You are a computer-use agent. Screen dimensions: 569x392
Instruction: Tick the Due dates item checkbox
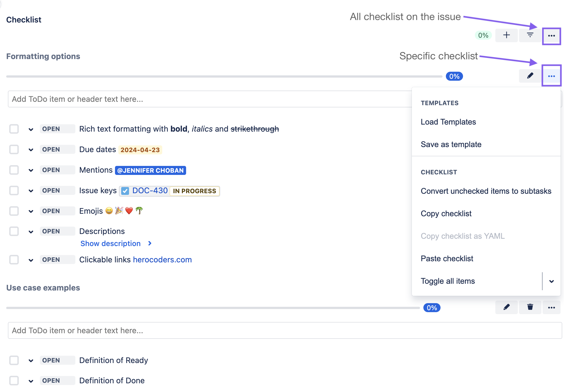(x=14, y=150)
